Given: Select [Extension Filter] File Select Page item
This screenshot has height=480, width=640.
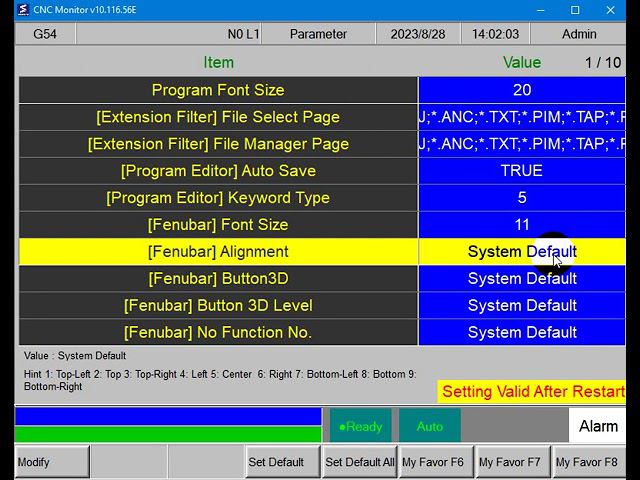Looking at the screenshot, I should 218,117.
